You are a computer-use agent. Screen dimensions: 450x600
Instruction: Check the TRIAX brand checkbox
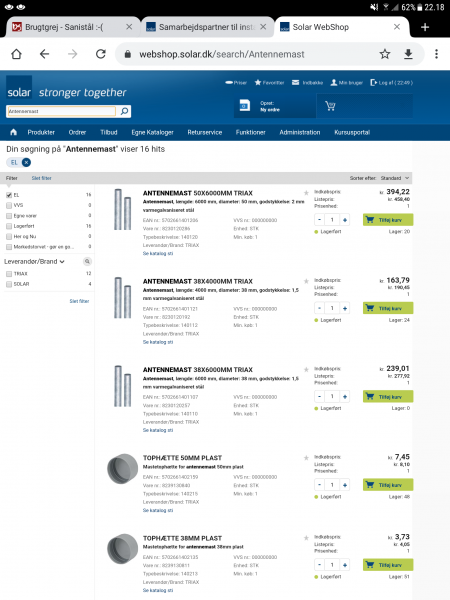tap(9, 274)
